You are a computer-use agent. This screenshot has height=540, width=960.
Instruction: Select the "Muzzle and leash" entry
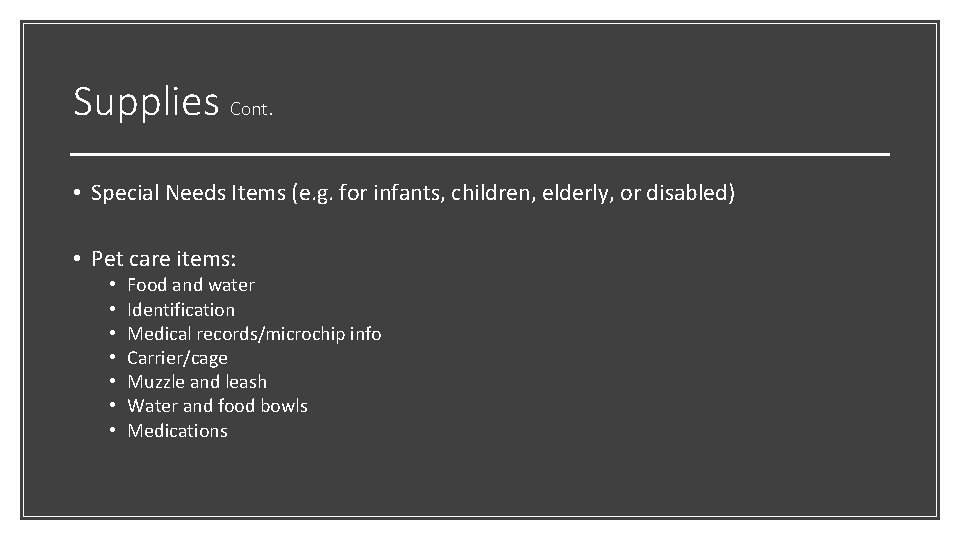pyautogui.click(x=197, y=382)
